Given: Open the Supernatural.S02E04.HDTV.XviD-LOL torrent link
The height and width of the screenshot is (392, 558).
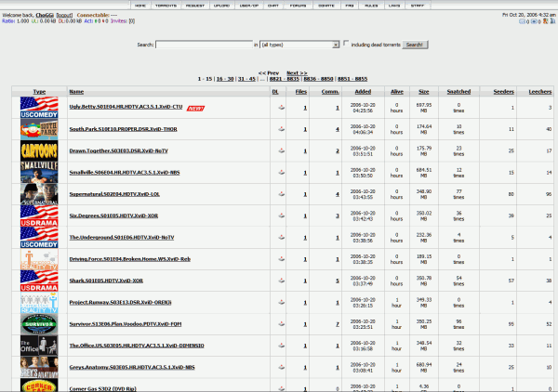Looking at the screenshot, I should 114,194.
